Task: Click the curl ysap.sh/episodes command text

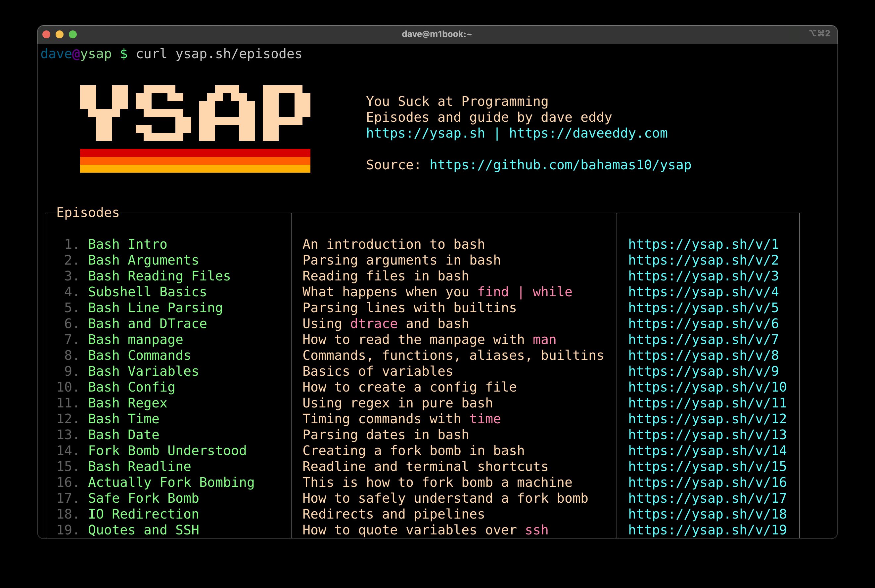Action: coord(218,54)
